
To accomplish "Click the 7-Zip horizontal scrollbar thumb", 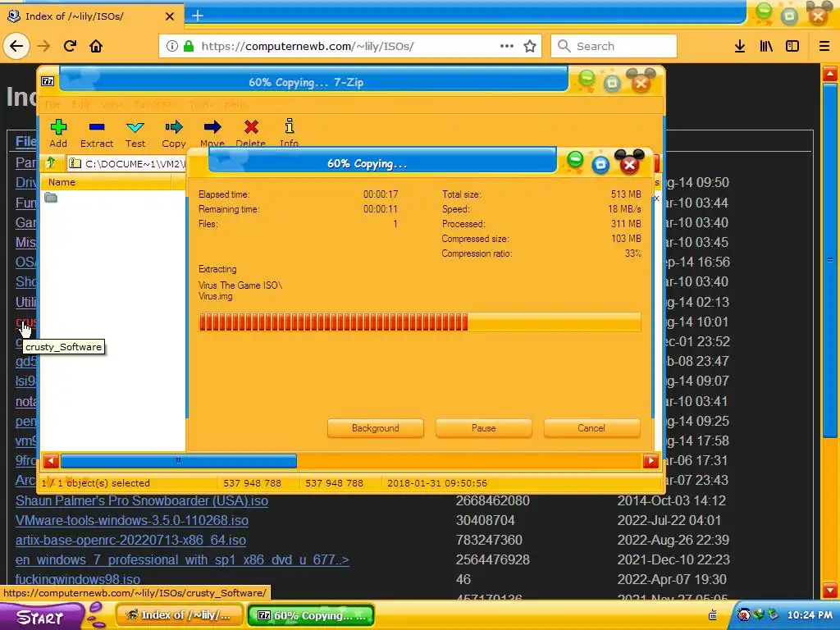I will [178, 461].
